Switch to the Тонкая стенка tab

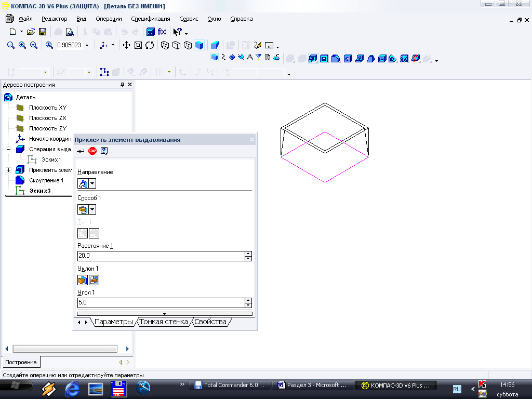(x=164, y=322)
